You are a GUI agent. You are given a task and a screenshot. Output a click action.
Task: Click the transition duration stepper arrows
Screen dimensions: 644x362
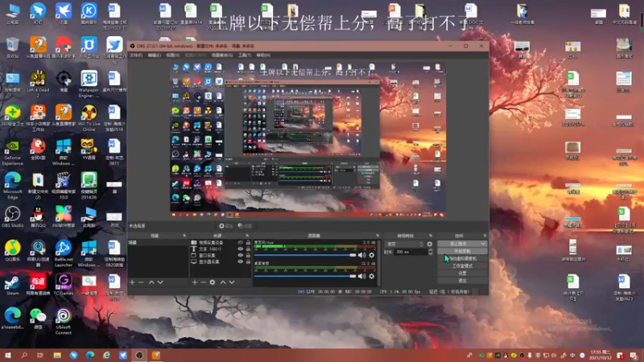coord(431,252)
